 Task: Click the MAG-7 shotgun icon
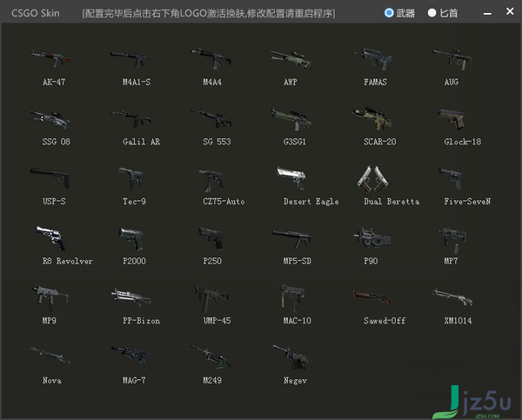[x=130, y=357]
